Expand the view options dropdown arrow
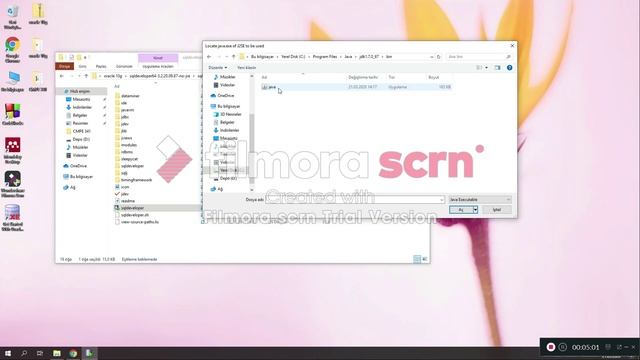The height and width of the screenshot is (360, 640). (x=486, y=68)
